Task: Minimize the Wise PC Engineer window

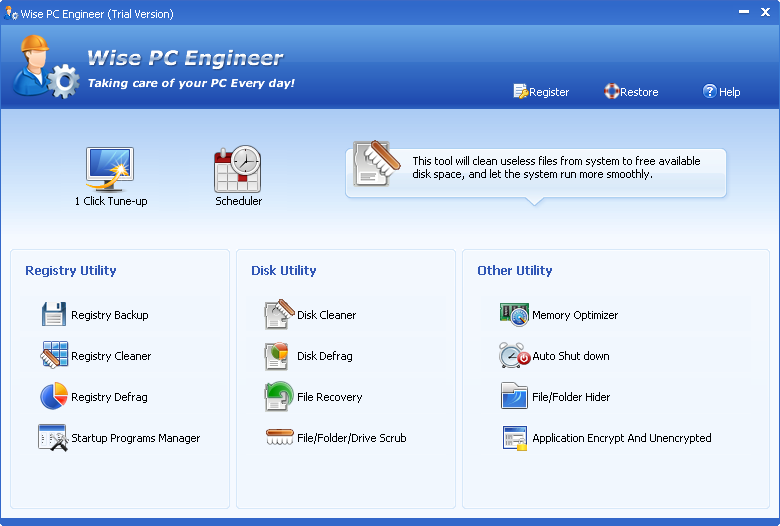Action: (x=744, y=12)
